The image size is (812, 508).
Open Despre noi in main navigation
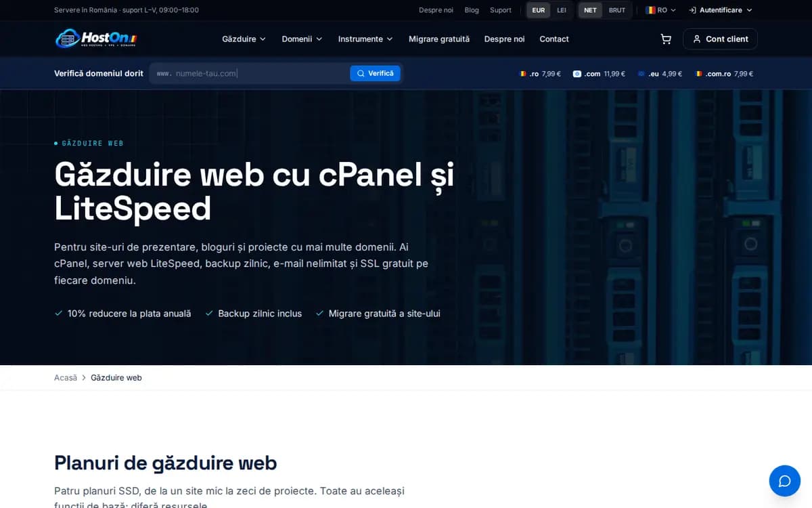click(504, 39)
